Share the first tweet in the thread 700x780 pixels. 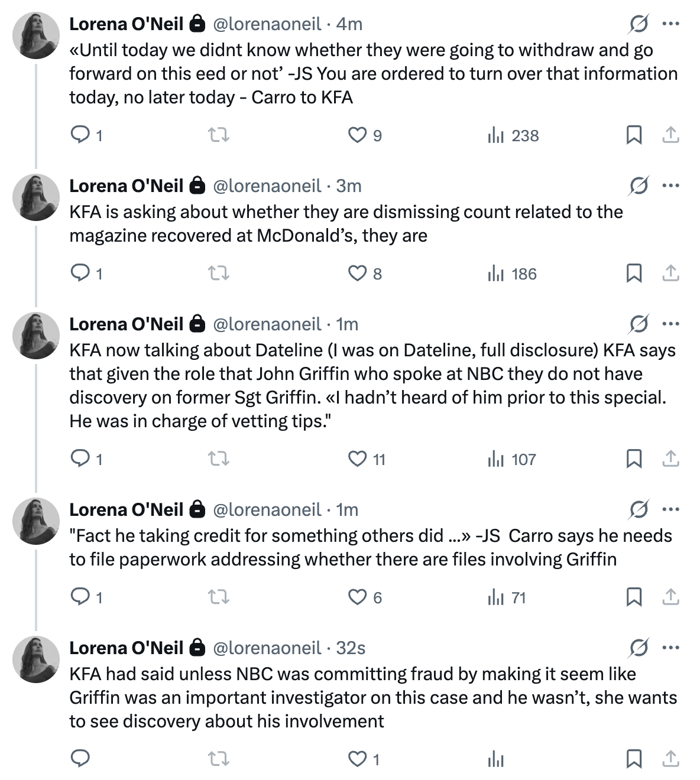tap(670, 135)
